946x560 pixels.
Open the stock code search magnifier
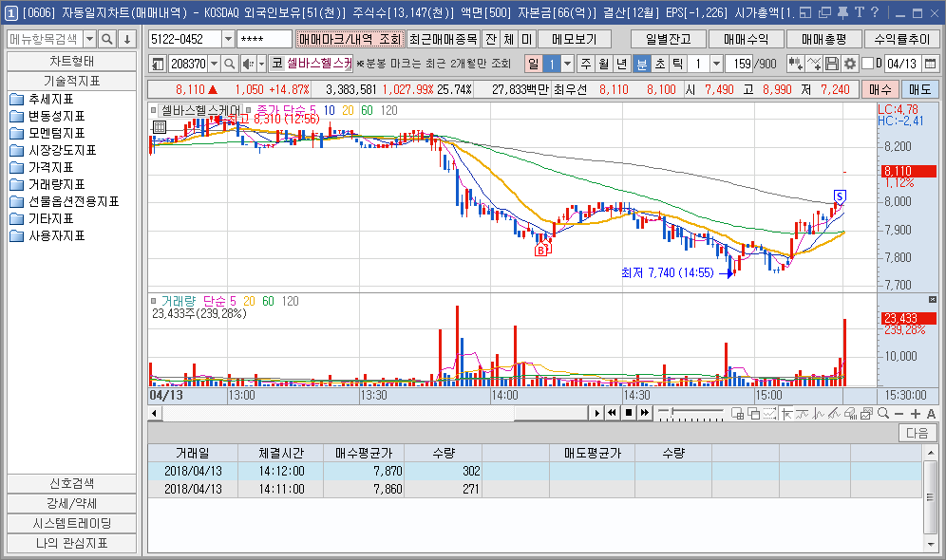pyautogui.click(x=229, y=64)
